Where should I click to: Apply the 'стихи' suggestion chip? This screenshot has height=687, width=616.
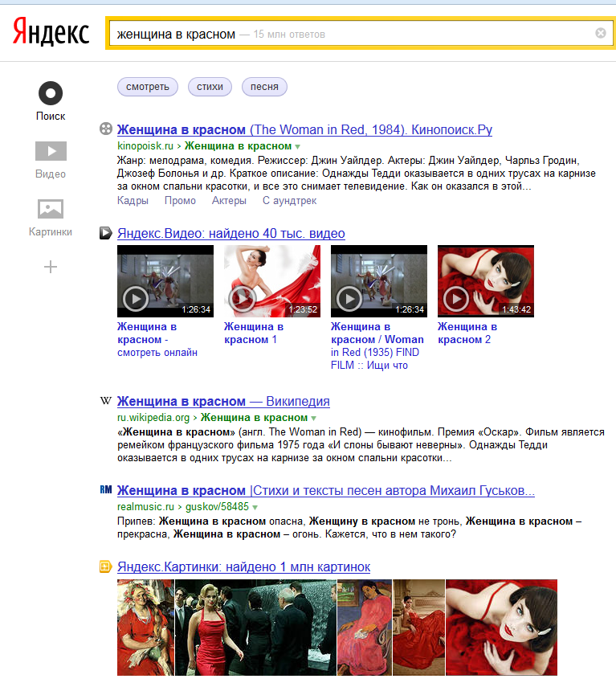click(x=210, y=87)
